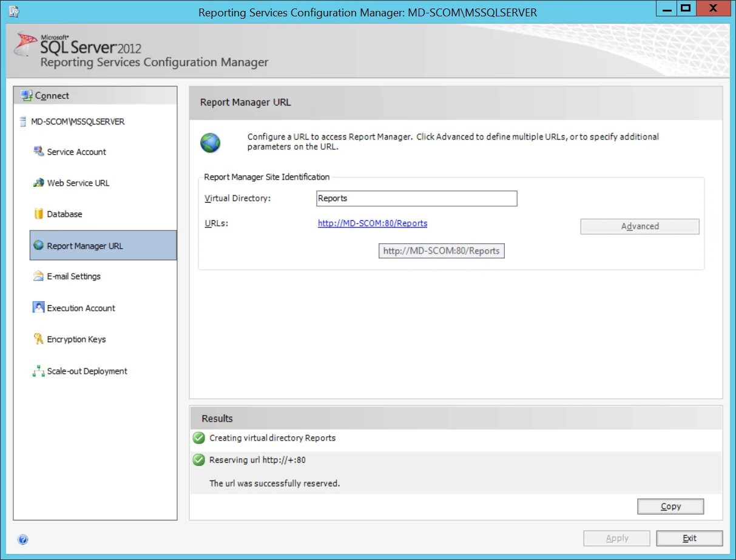Click 'Report Manager Site Identification' group title
Screen dimensions: 736x560
pos(267,177)
